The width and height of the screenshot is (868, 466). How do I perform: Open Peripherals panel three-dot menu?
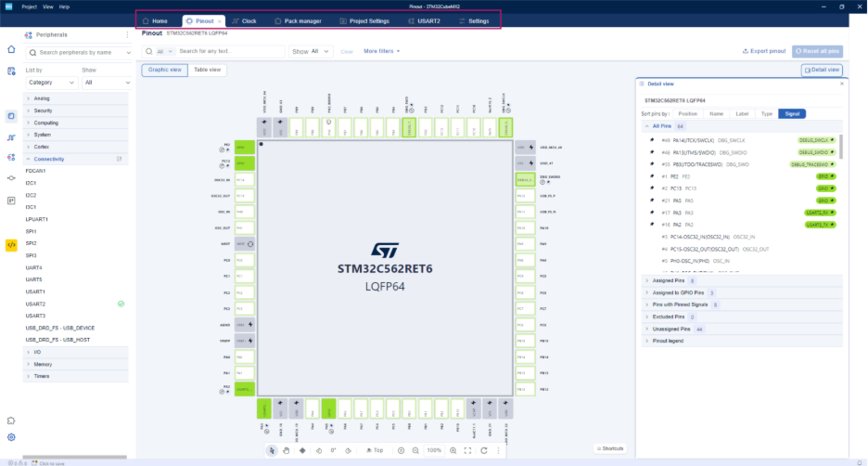coord(127,34)
